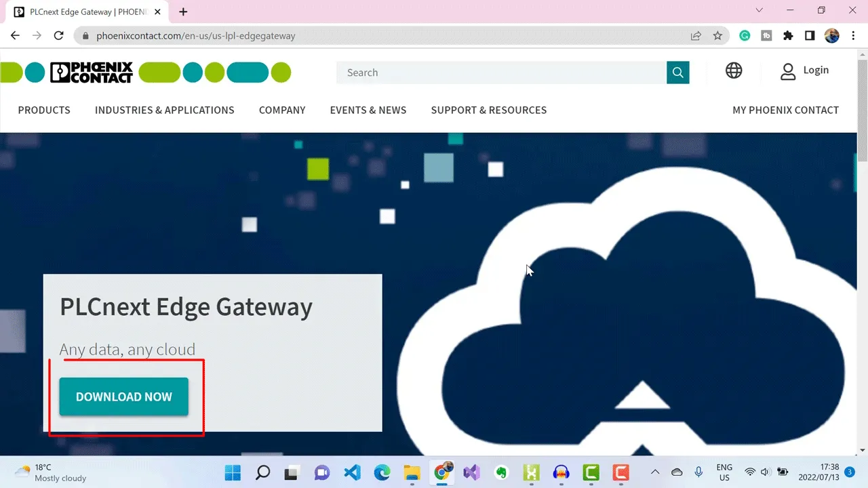Open the SUPPORT & RESOURCES menu

489,110
